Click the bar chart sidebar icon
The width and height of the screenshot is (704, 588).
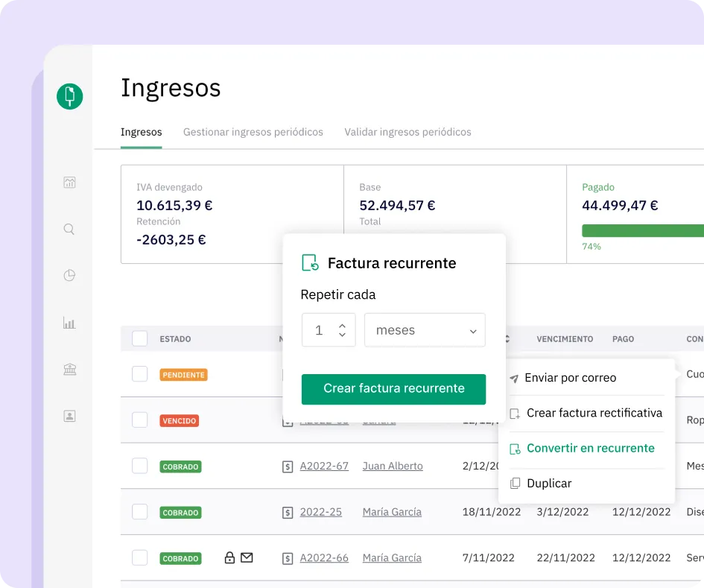[69, 323]
